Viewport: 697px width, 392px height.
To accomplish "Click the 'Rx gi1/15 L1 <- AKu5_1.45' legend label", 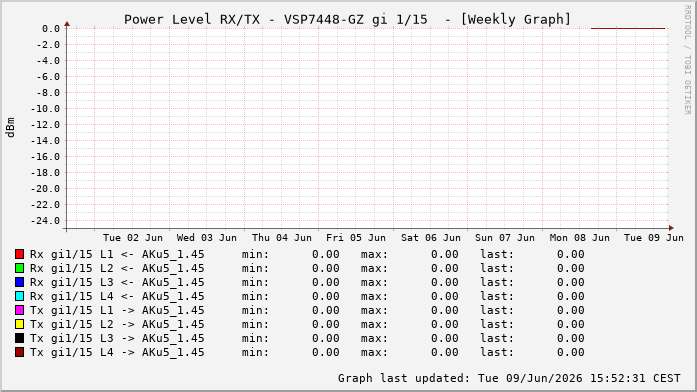I will click(117, 254).
